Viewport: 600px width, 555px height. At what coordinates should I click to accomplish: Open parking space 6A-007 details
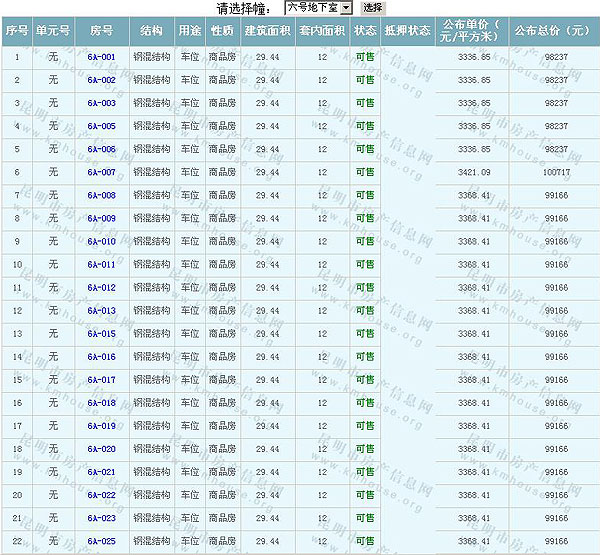(101, 172)
